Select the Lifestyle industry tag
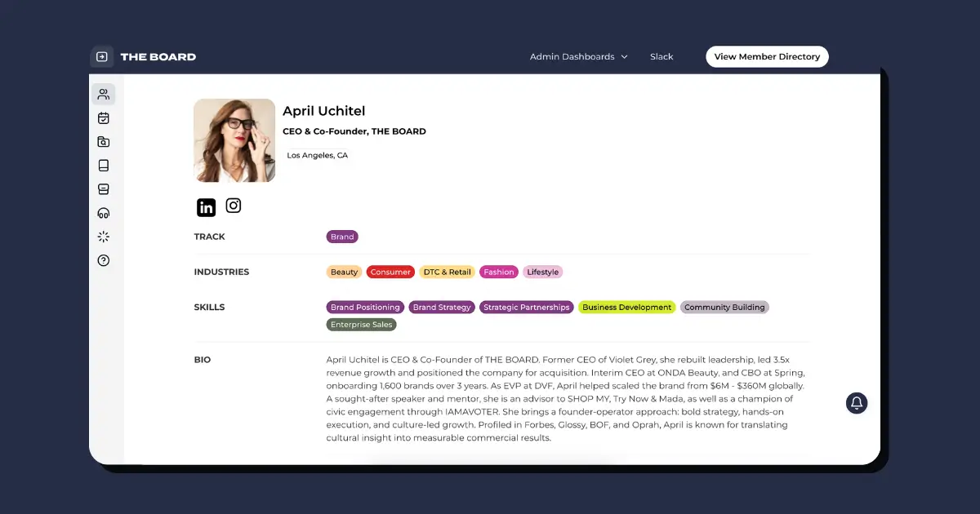The width and height of the screenshot is (980, 514). (543, 273)
